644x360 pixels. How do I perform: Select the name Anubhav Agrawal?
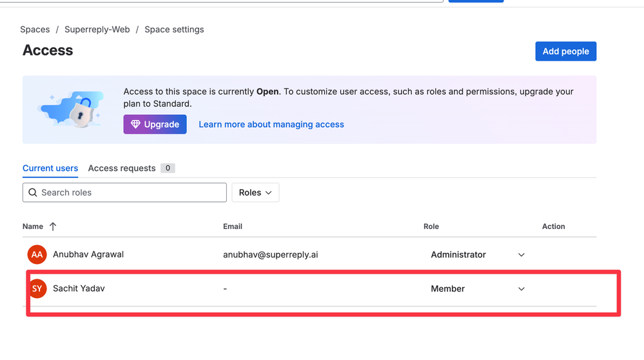pyautogui.click(x=88, y=254)
